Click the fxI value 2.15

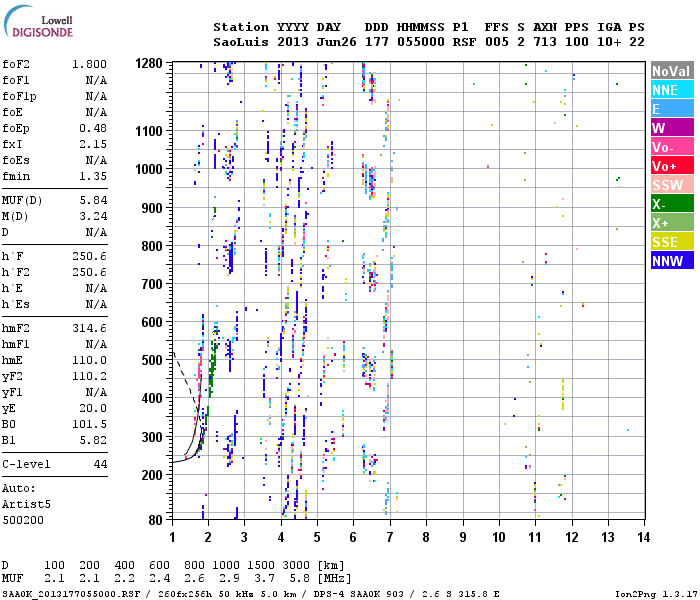tap(93, 144)
